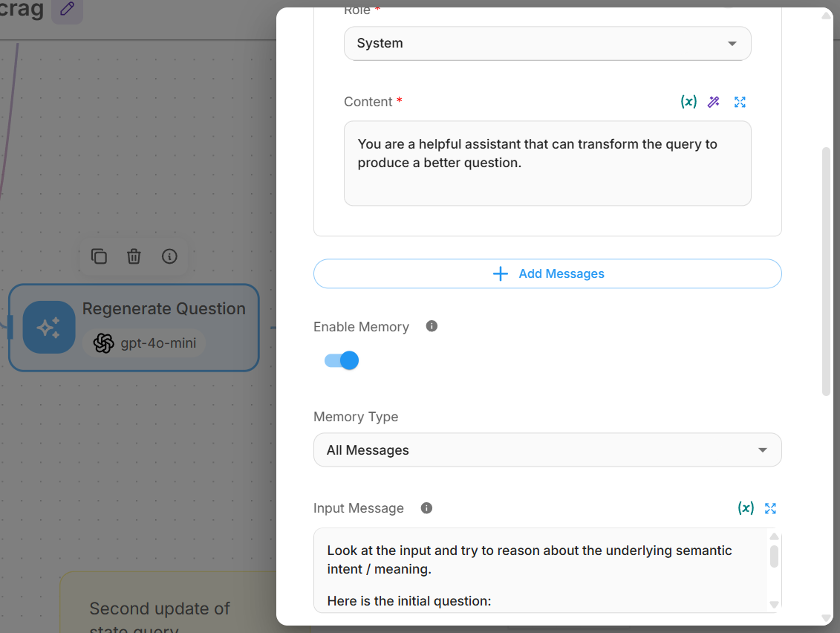Open the info icon above the node
This screenshot has width=840, height=633.
[x=169, y=256]
